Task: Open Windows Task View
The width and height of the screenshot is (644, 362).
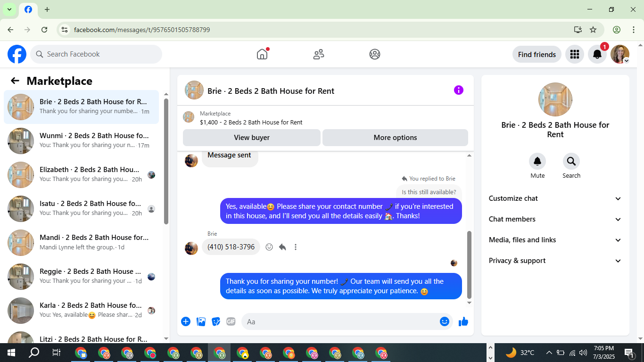Action: click(x=57, y=353)
